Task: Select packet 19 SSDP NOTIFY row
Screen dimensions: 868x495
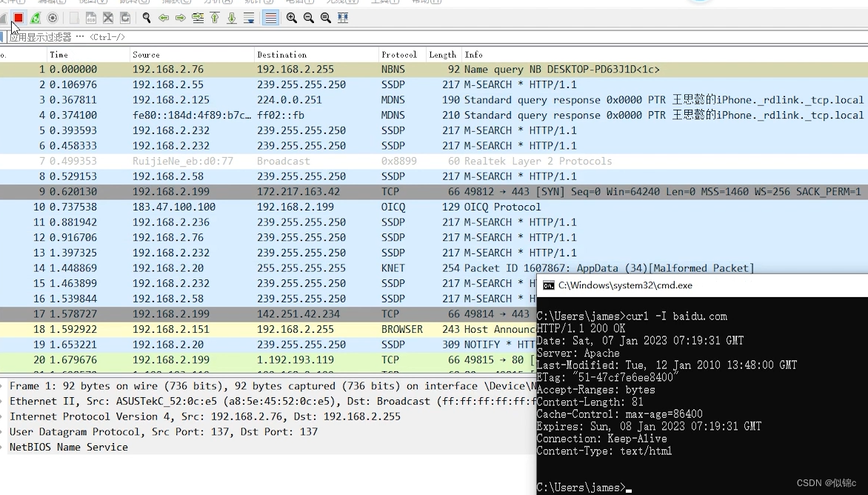Action: [268, 345]
